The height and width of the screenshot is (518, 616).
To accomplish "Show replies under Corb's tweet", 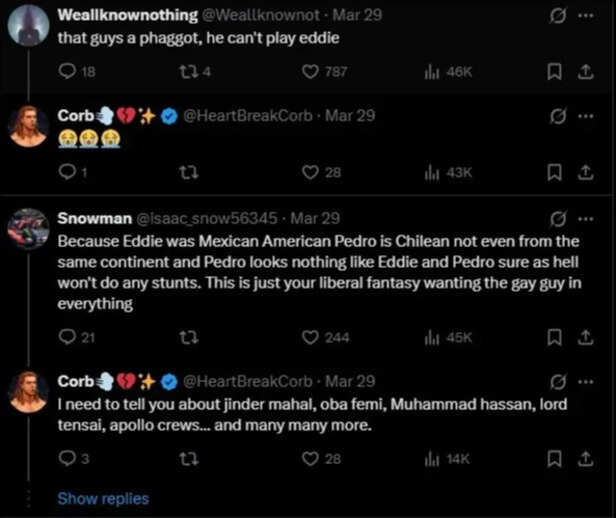I will click(x=103, y=498).
